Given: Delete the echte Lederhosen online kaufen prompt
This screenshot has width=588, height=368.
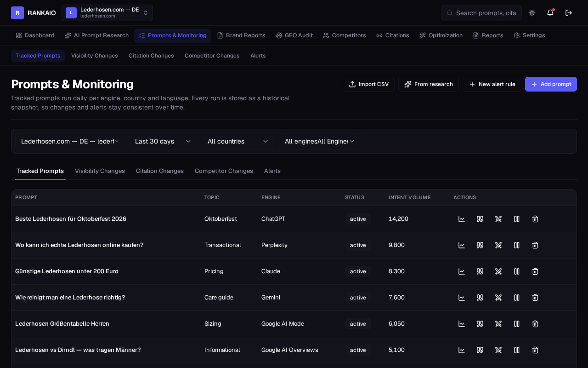Looking at the screenshot, I should pos(535,245).
